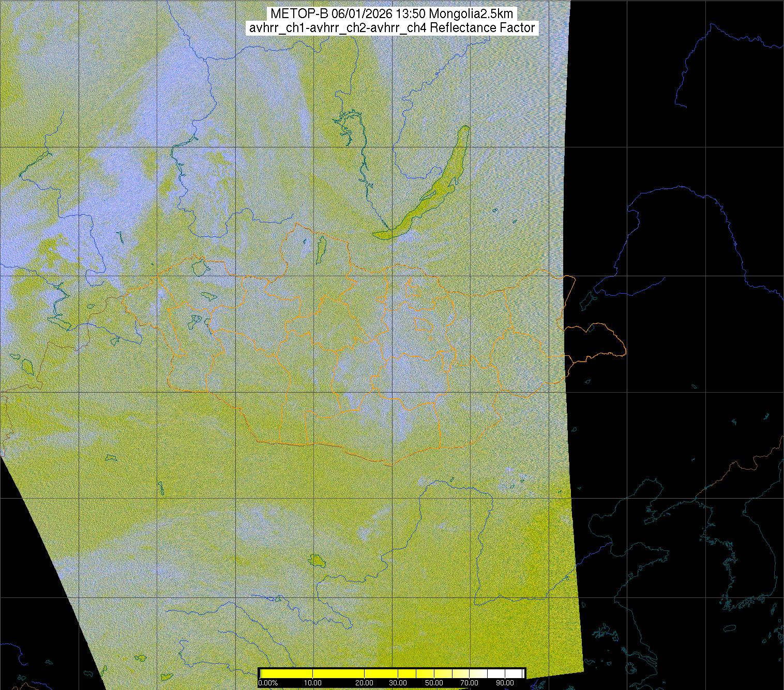Click the 'avhrr_ch1-avhrr_ch2-avhrr_ch4 Reflectance Factor' caption

392,28
